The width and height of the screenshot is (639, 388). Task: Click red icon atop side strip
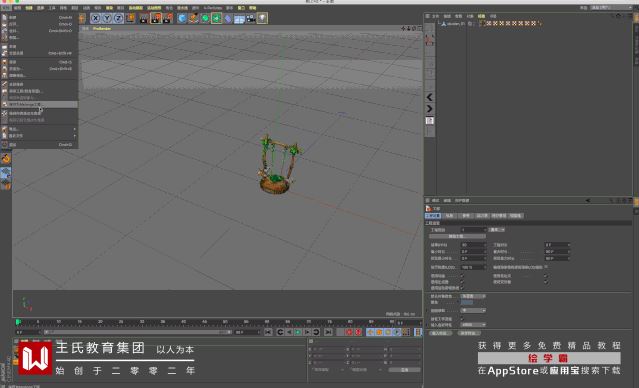click(429, 40)
